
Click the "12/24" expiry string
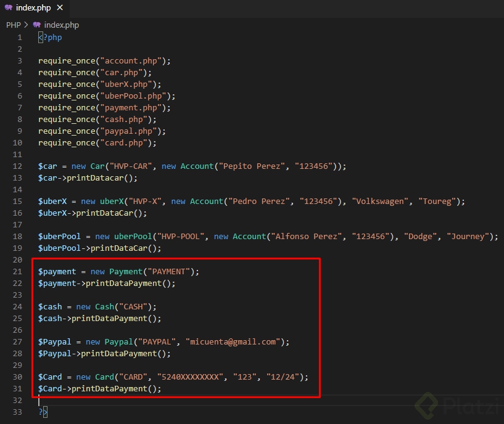coord(283,377)
